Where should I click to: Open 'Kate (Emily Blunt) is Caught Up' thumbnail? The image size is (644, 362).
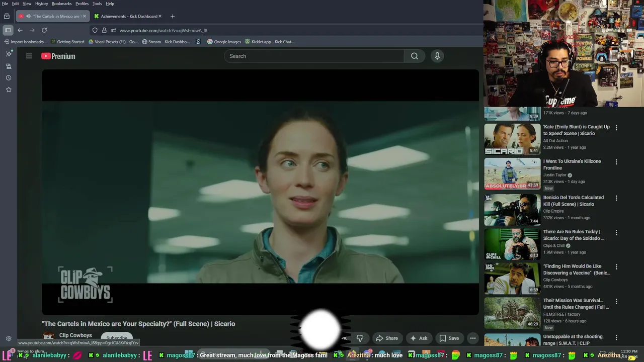[512, 139]
